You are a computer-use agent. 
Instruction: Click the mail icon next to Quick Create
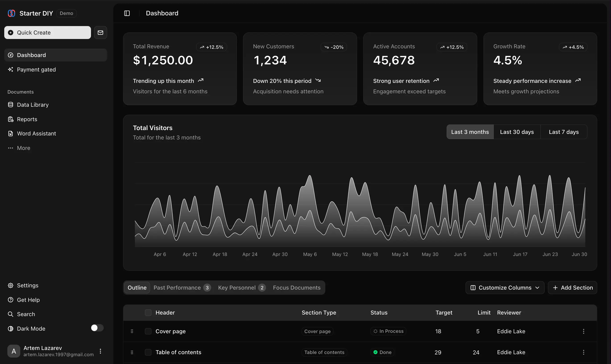coord(100,32)
